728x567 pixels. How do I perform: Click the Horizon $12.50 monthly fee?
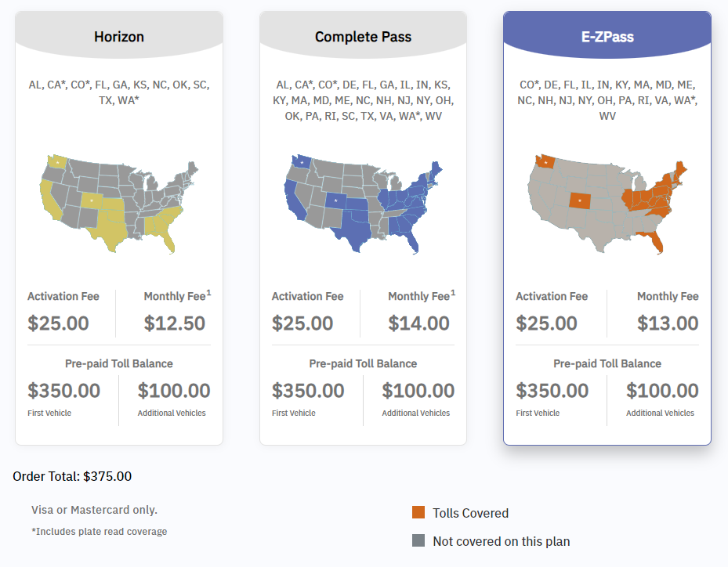coord(175,323)
